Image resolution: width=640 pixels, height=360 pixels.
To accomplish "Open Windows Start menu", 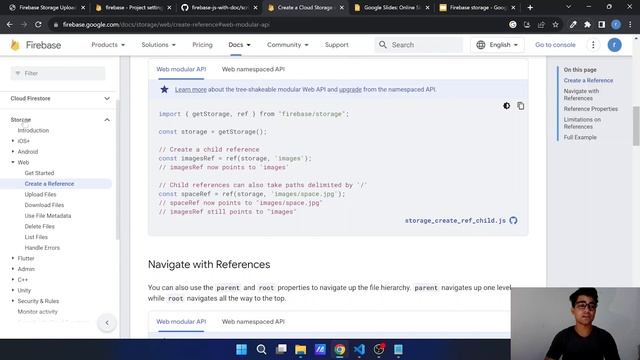I will (242, 349).
